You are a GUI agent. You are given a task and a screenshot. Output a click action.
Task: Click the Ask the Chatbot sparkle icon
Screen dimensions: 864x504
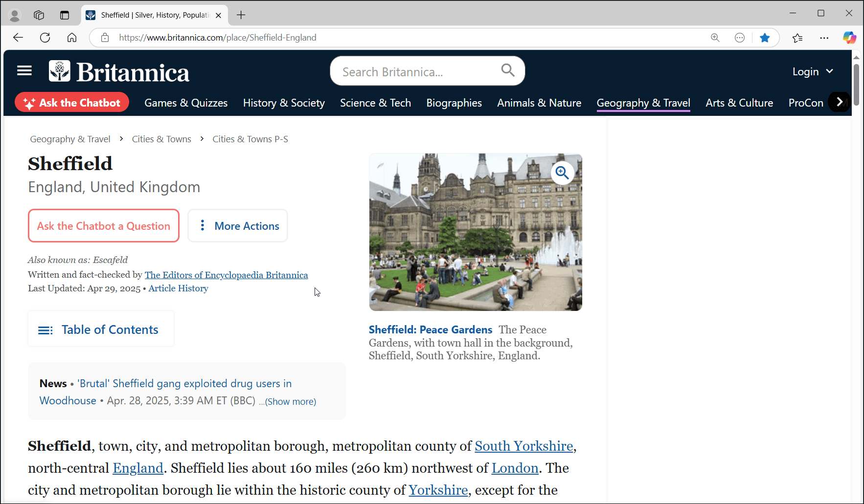29,102
